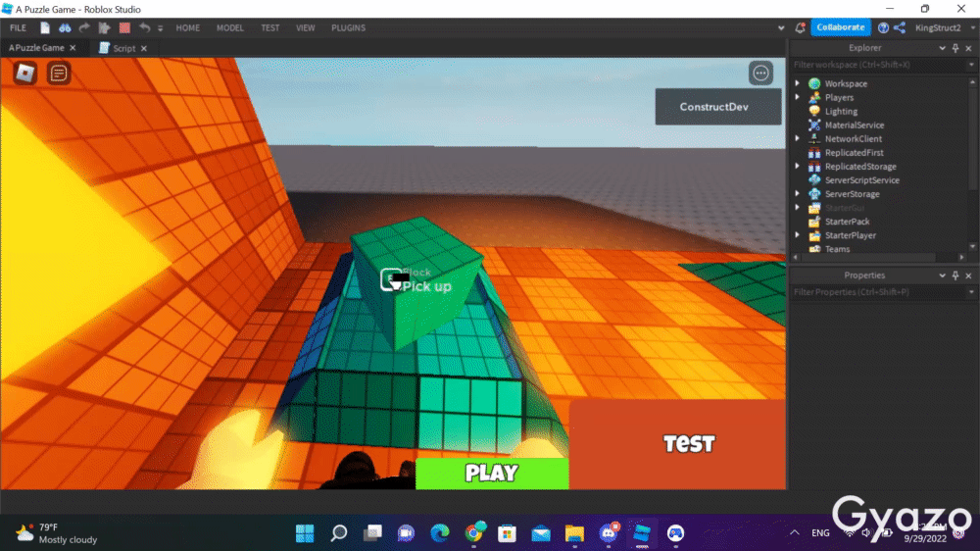
Task: Click the green PLAY button
Action: point(492,473)
